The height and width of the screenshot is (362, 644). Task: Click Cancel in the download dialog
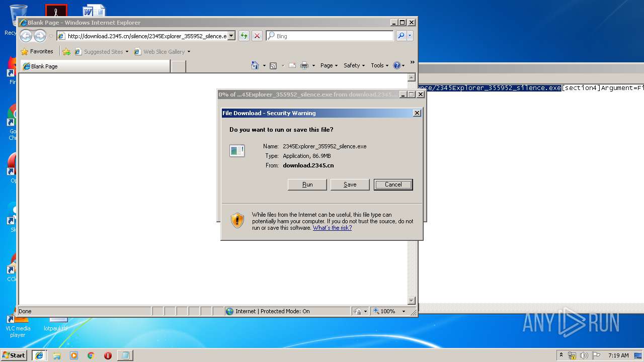[393, 185]
